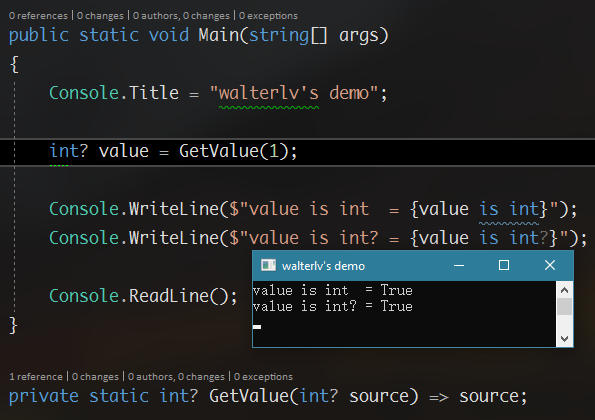
Task: Click the underlined 'is int' expression
Action: [x=508, y=209]
